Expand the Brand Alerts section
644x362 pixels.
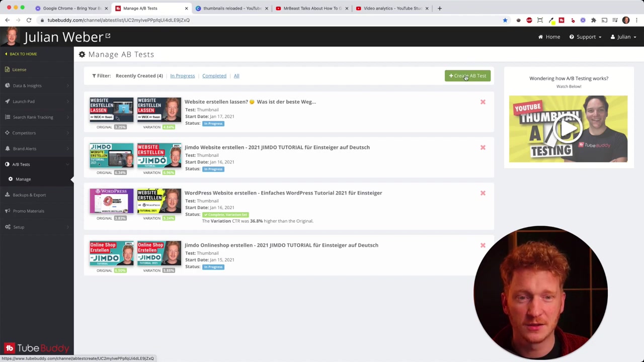tap(37, 148)
